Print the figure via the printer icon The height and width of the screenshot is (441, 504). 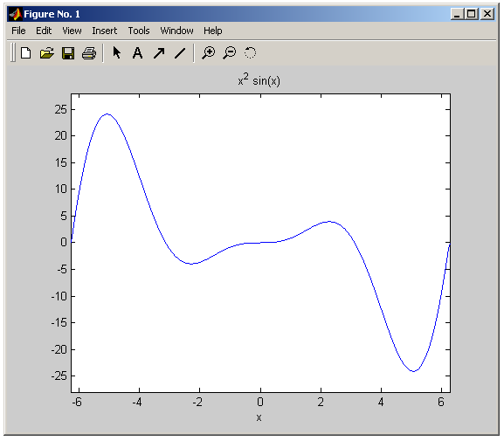click(x=89, y=53)
